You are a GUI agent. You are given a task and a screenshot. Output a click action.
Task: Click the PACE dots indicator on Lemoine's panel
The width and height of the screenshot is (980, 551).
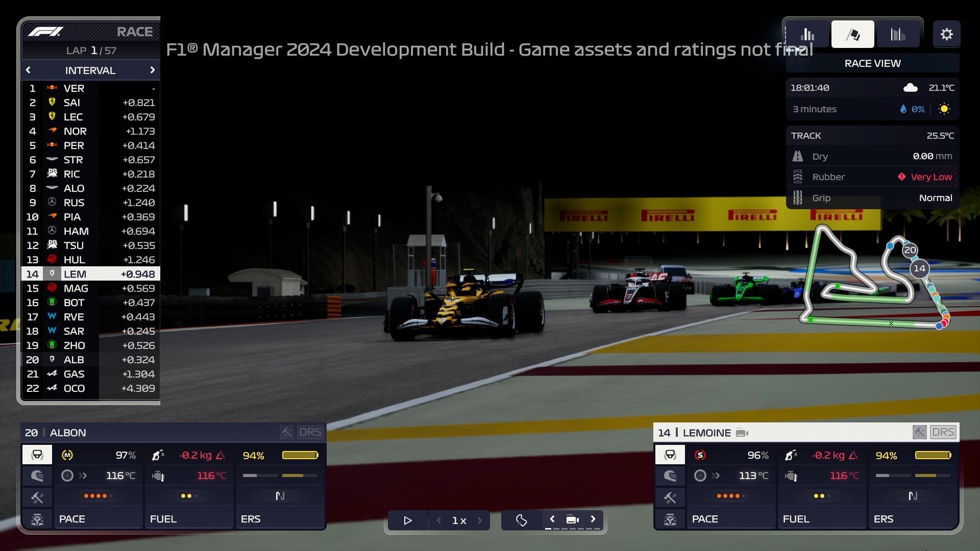point(731,495)
